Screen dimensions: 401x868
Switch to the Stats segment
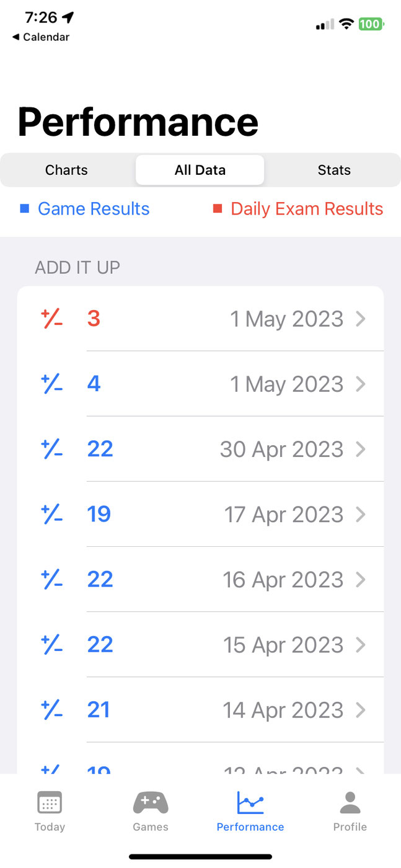click(x=334, y=170)
